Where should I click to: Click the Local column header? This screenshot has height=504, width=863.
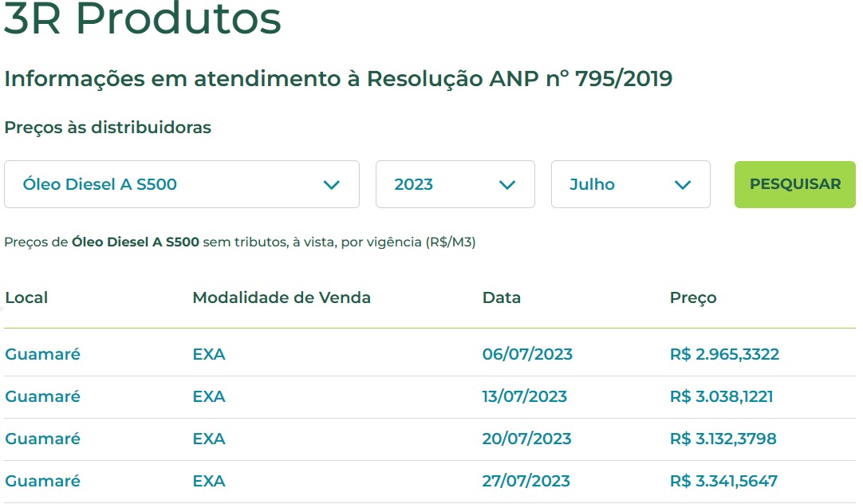click(26, 298)
